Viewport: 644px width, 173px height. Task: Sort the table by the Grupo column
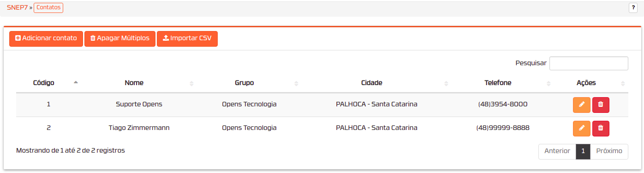tap(244, 83)
